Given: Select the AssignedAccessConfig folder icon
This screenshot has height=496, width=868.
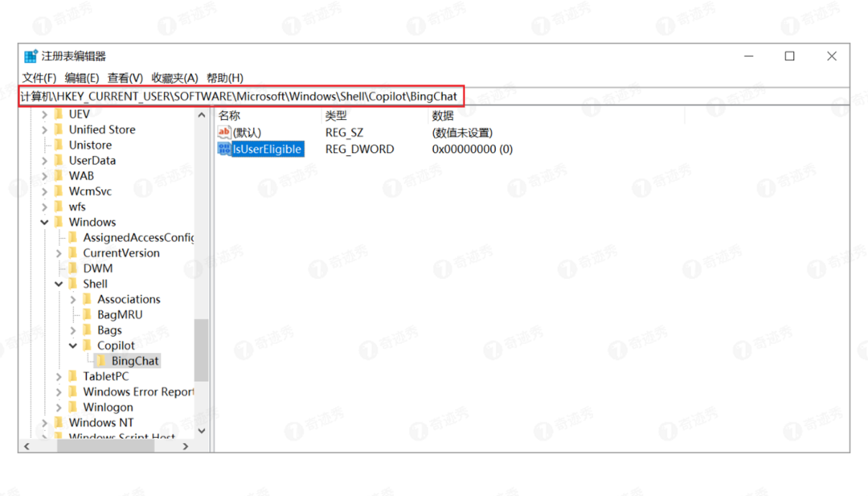Looking at the screenshot, I should tap(73, 237).
